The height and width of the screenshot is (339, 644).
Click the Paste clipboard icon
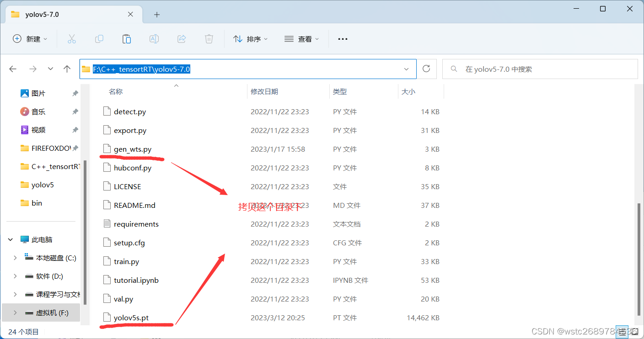[x=127, y=39]
